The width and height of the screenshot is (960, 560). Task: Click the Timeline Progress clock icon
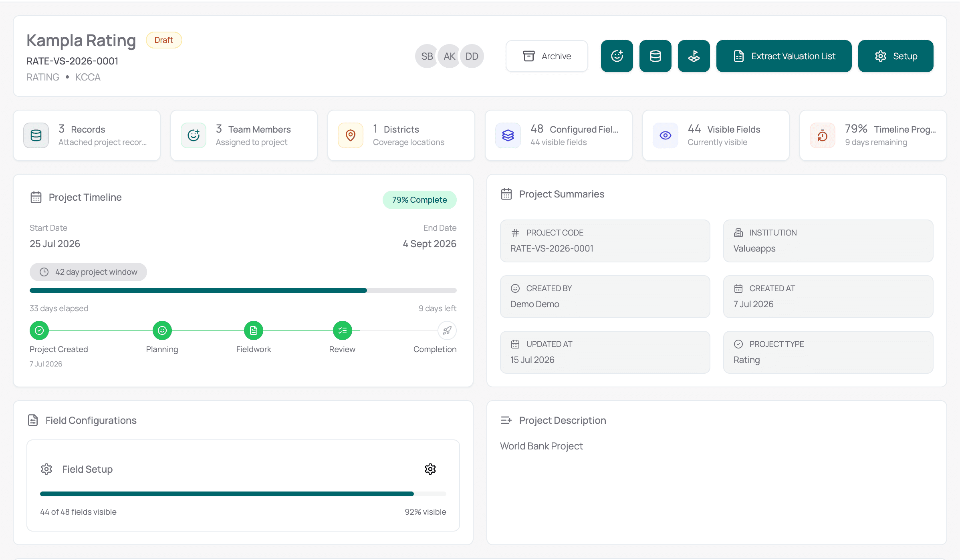(823, 135)
